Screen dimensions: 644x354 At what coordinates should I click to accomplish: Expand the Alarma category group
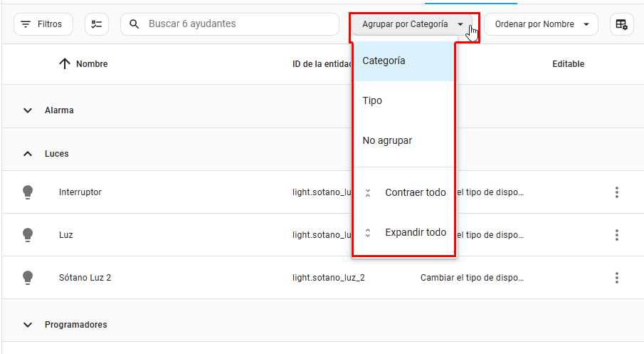28,110
